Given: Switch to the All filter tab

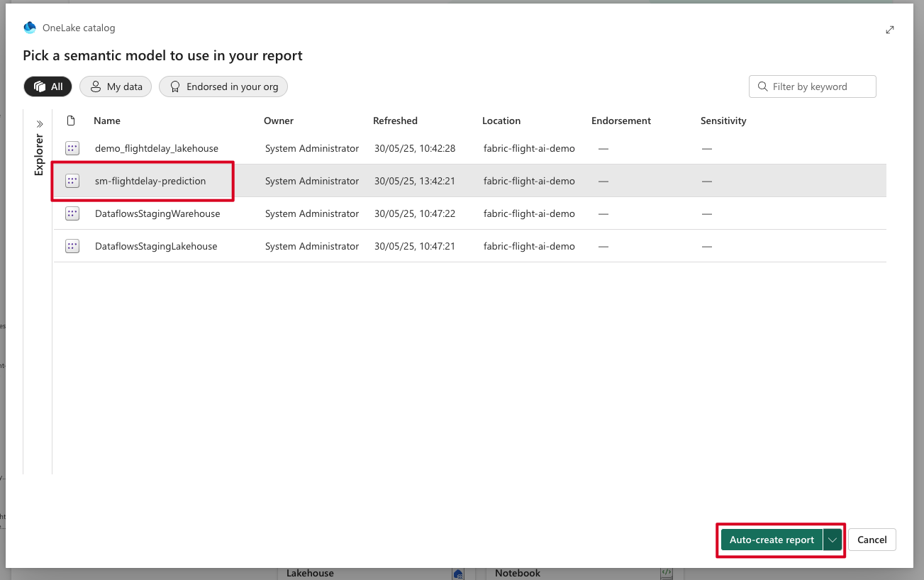Looking at the screenshot, I should tap(48, 86).
